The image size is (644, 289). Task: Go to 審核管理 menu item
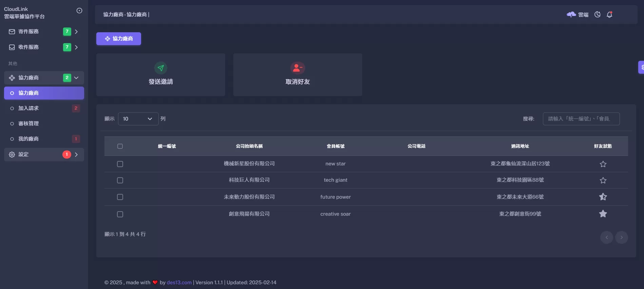tap(28, 124)
